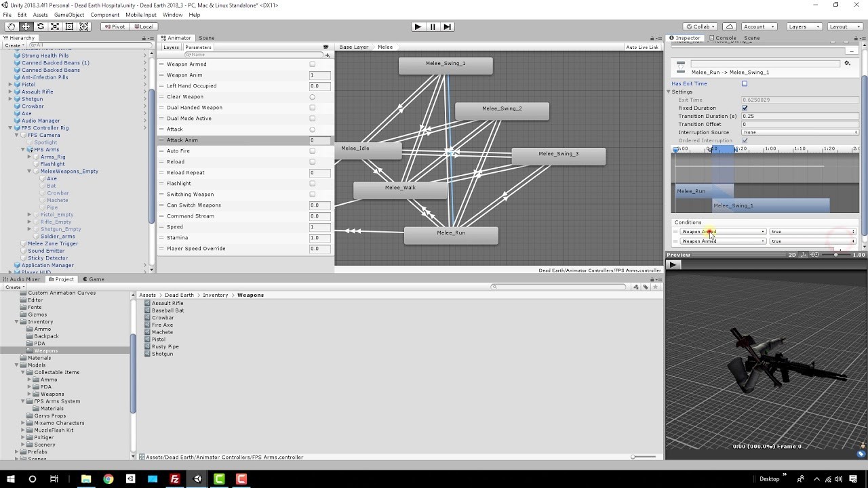Fire the Clear Weapon trigger
Image resolution: width=868 pixels, height=488 pixels.
pos(312,97)
